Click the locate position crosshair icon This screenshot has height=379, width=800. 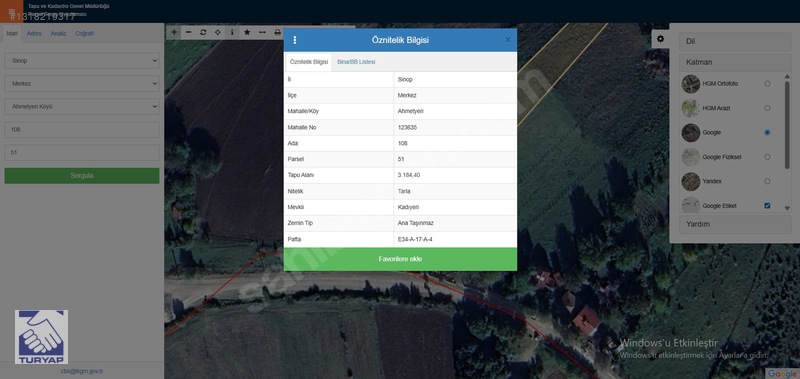point(218,32)
